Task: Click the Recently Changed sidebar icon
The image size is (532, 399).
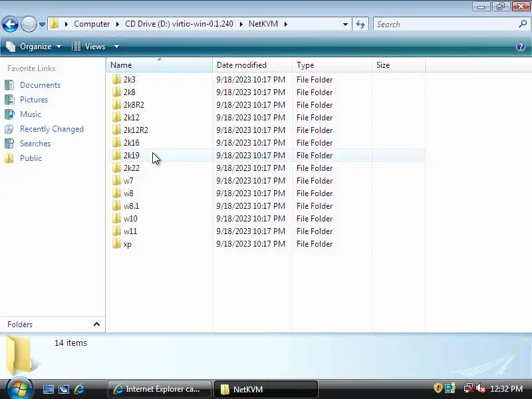Action: tap(9, 129)
